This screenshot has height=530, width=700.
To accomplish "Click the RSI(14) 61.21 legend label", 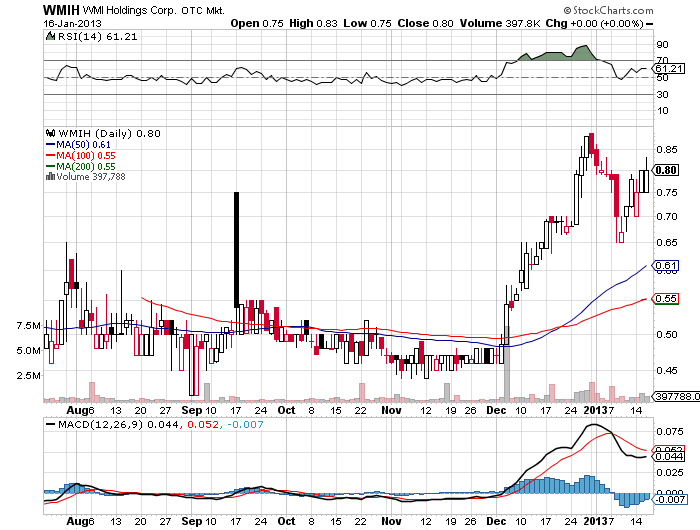I will (x=98, y=37).
